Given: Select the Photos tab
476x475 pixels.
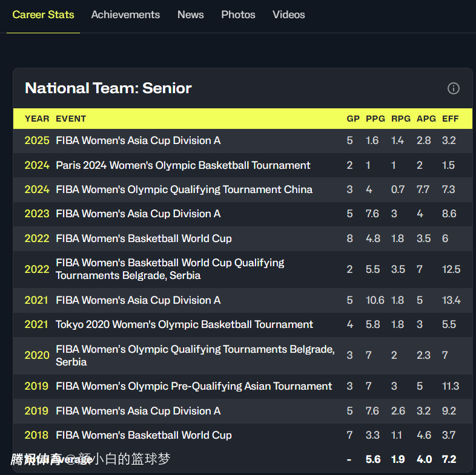Looking at the screenshot, I should coord(238,15).
